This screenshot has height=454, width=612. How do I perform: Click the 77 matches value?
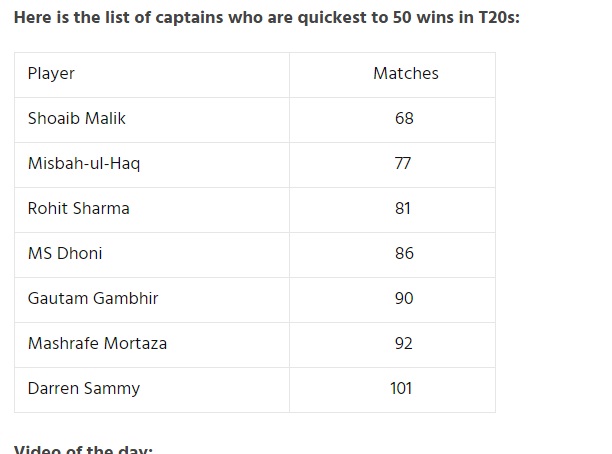pyautogui.click(x=403, y=163)
